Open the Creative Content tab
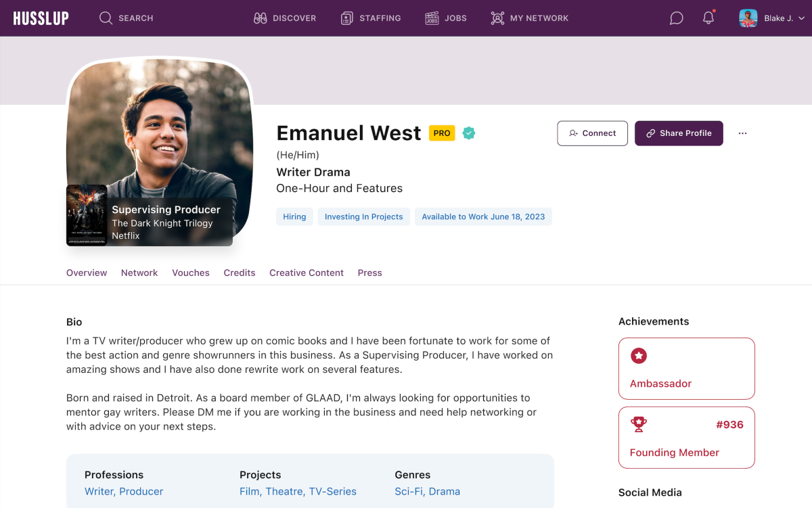 click(306, 273)
